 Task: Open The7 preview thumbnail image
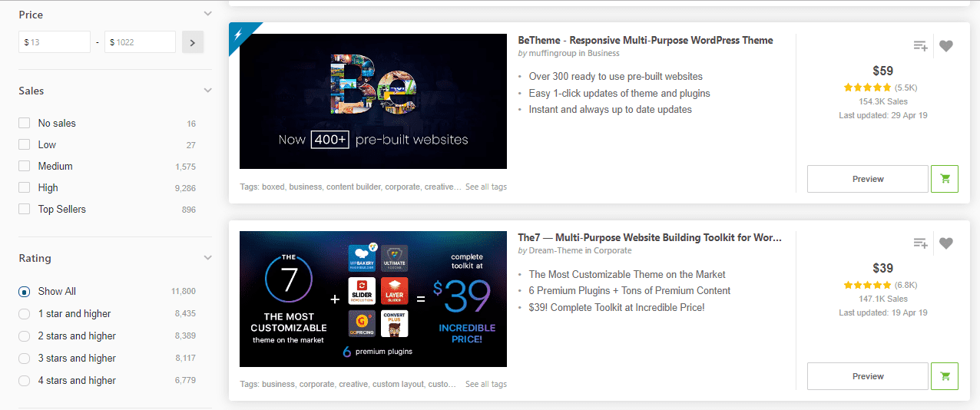(x=373, y=299)
